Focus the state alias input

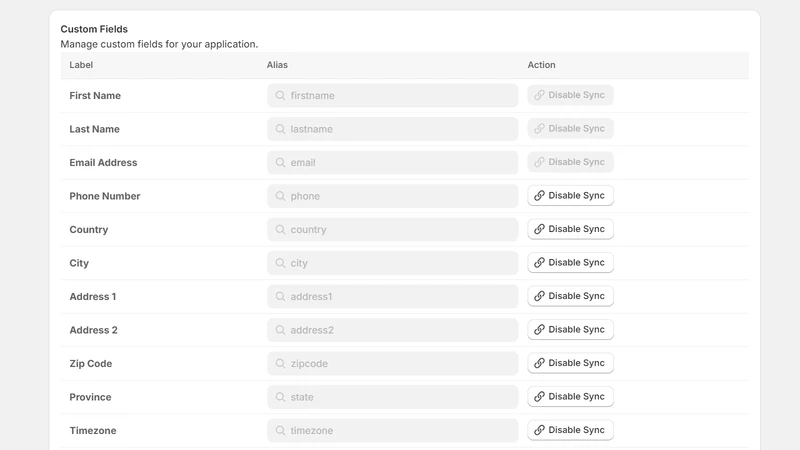(x=392, y=397)
